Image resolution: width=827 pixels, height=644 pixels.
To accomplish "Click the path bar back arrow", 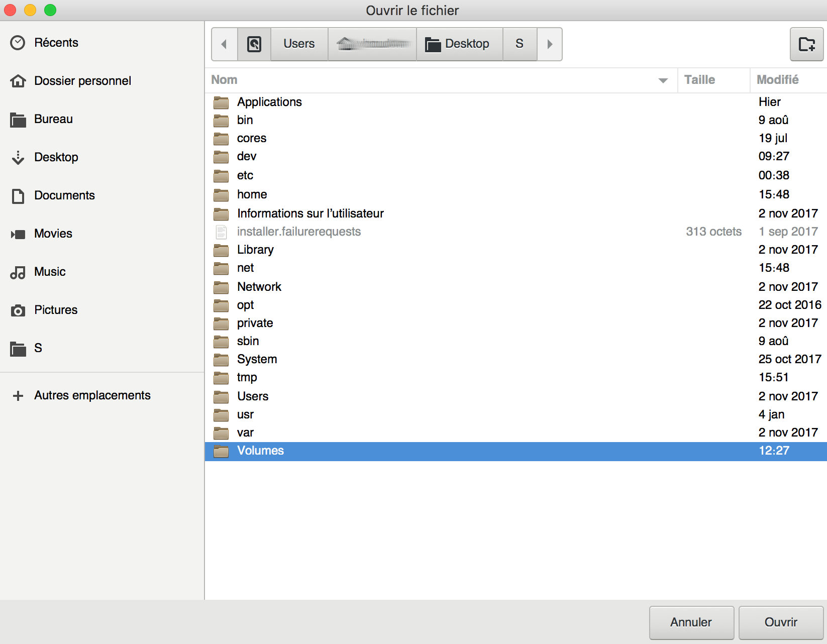I will click(x=224, y=44).
